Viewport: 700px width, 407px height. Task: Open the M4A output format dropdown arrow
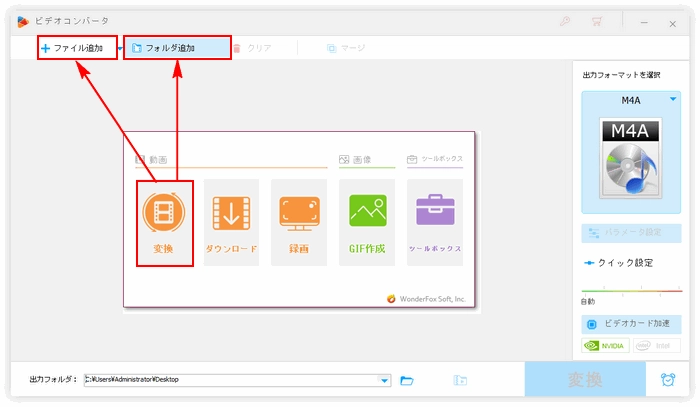click(672, 99)
